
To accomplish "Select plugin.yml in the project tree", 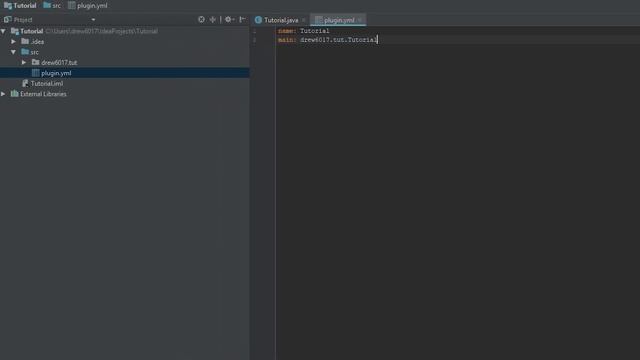I will pos(56,73).
